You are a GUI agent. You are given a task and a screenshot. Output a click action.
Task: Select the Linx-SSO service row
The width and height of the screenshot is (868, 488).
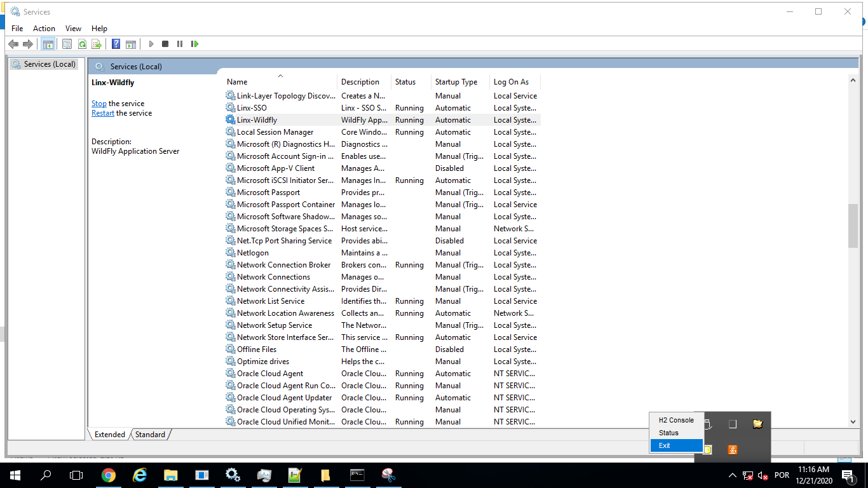[381, 108]
